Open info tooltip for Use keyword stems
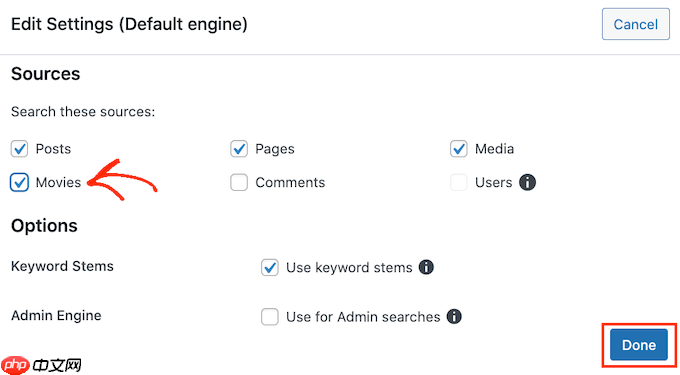The image size is (680, 375). click(x=426, y=267)
